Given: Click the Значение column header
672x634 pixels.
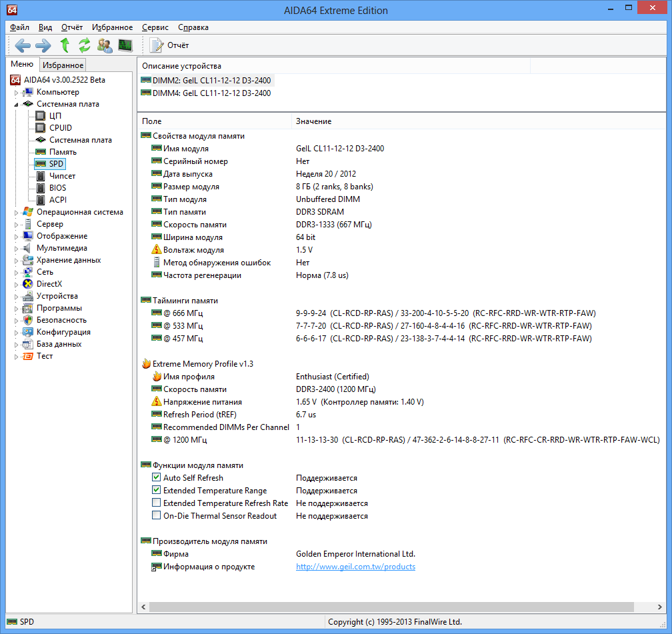Looking at the screenshot, I should pyautogui.click(x=478, y=121).
